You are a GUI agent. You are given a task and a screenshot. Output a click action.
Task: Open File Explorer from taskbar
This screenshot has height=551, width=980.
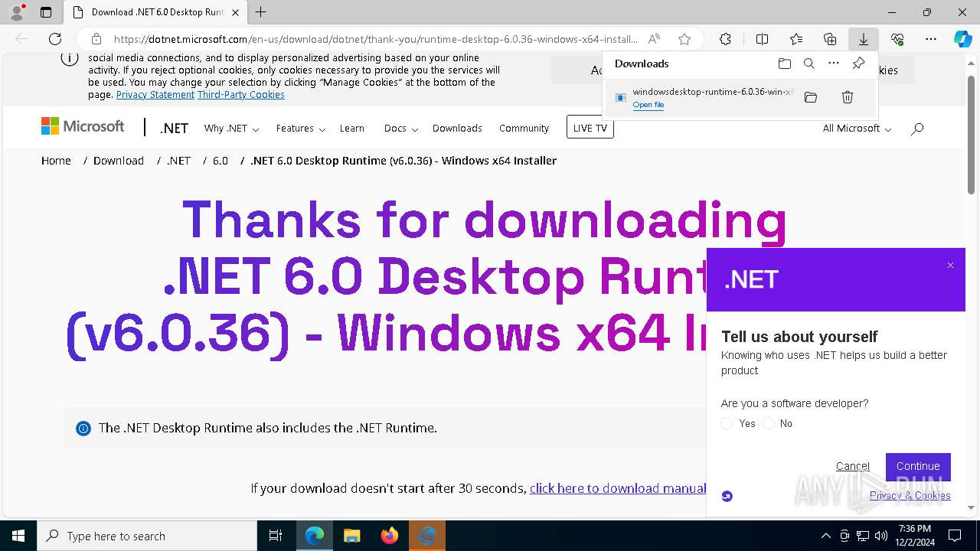tap(351, 536)
